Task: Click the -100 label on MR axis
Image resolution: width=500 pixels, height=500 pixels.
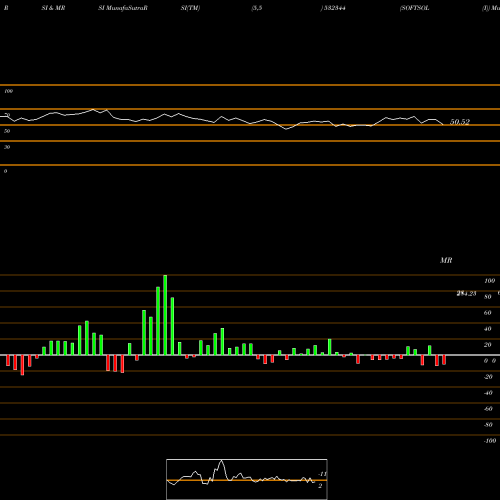Action: click(x=490, y=441)
